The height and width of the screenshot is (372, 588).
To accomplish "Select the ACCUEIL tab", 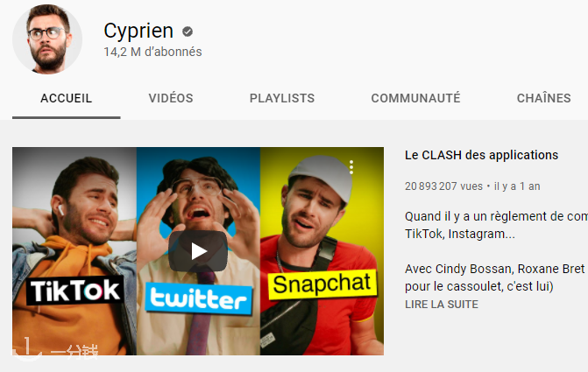I will (x=66, y=98).
